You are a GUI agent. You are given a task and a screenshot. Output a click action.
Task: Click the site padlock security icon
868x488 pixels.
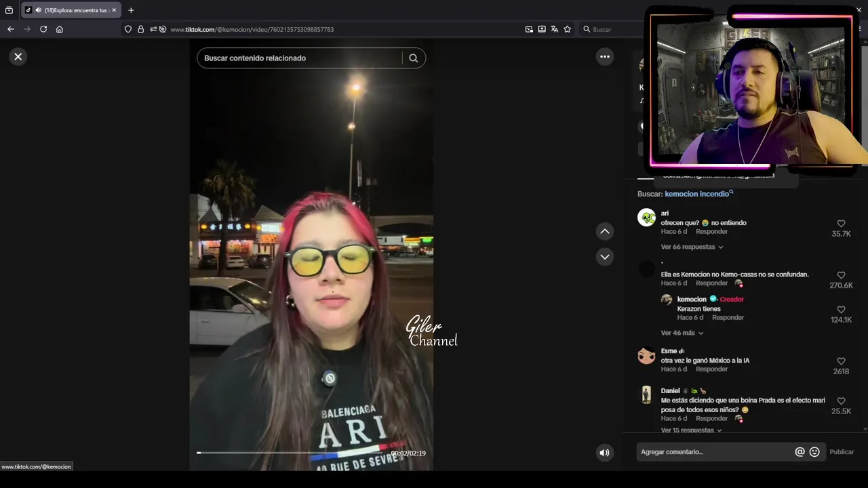(x=141, y=29)
